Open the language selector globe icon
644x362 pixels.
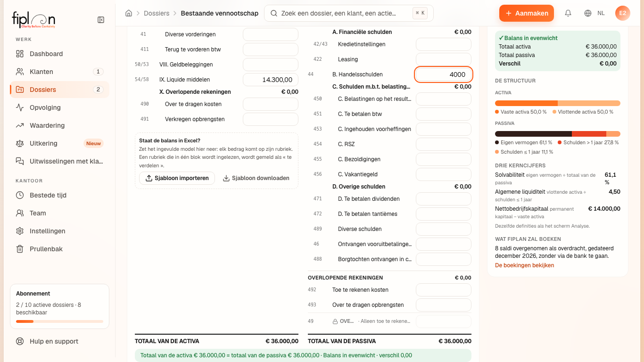[x=588, y=13]
